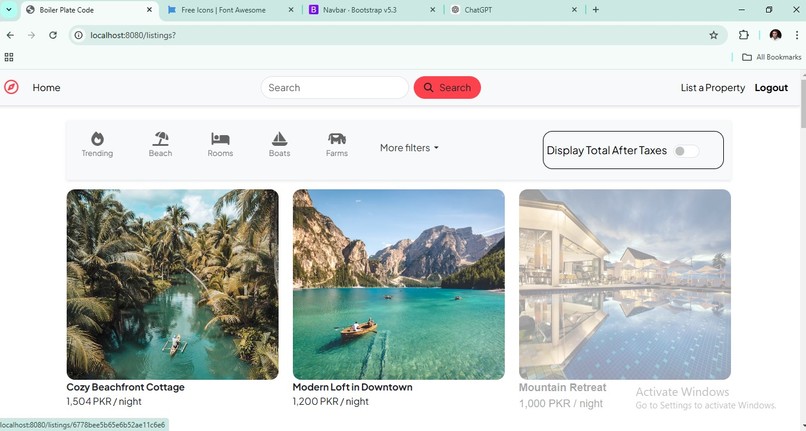Click the address bar showing localhost:8080/listings

[x=396, y=35]
